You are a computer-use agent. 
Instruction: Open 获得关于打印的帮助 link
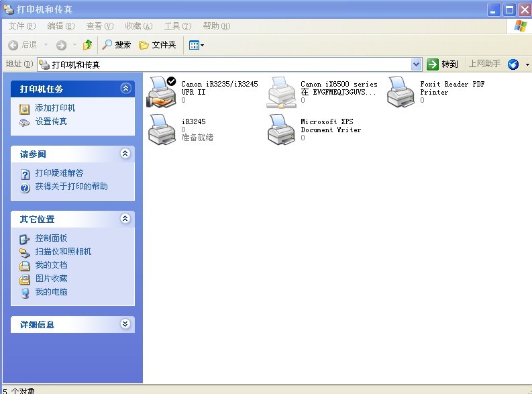[71, 187]
